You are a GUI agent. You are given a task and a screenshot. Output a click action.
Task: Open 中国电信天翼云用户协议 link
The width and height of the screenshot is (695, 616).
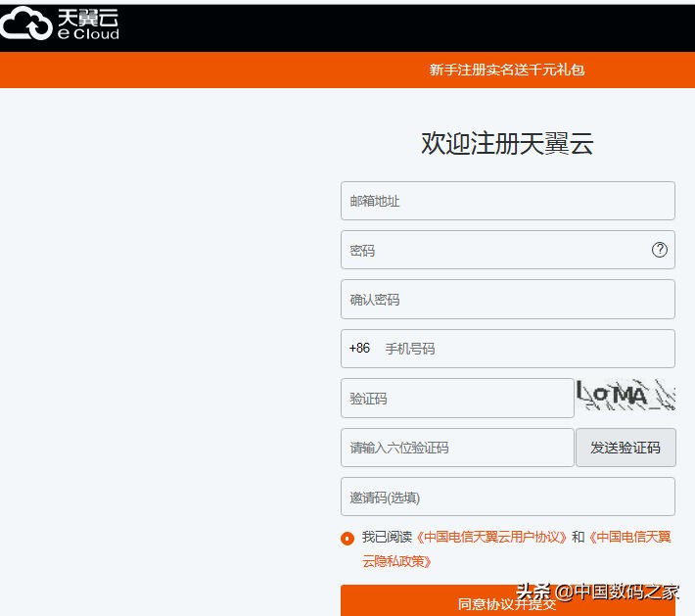pos(491,537)
